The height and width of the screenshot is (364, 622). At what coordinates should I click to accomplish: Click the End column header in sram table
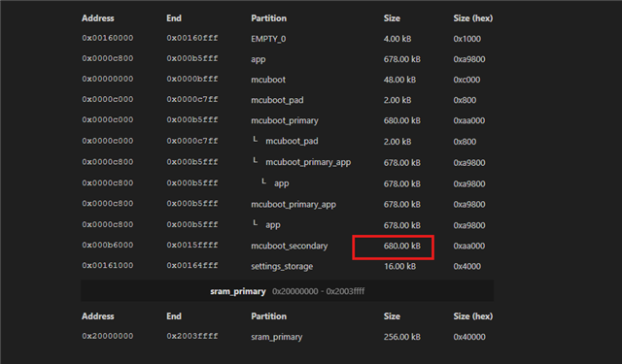click(174, 316)
